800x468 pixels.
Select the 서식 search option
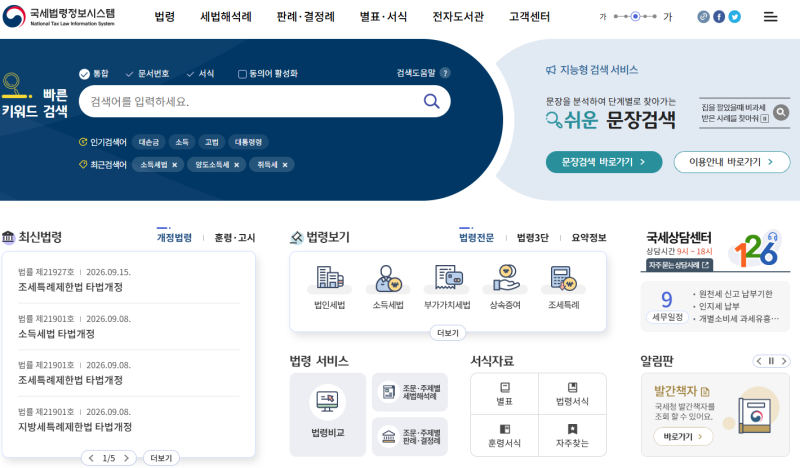[201, 73]
